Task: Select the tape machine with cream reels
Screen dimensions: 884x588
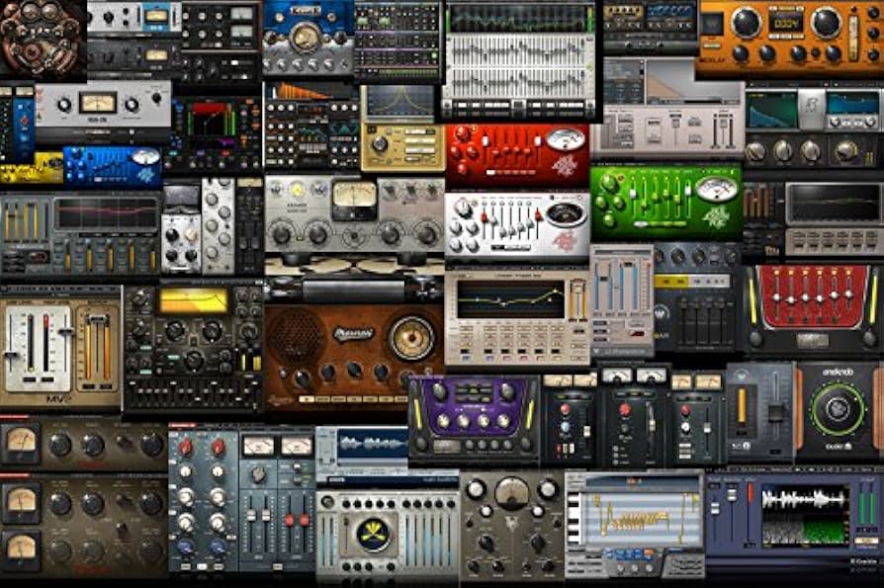Action: [x=354, y=279]
